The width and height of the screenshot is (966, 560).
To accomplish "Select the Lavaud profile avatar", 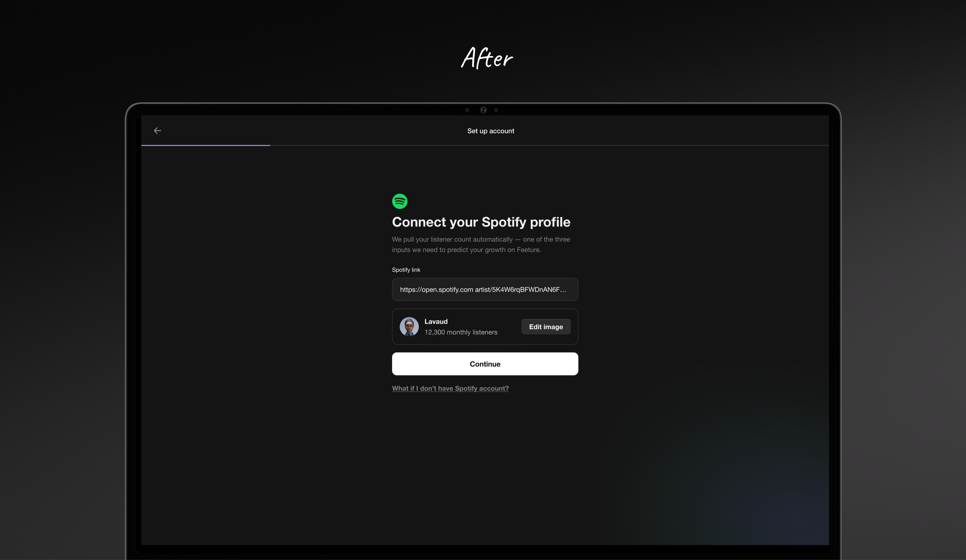I will coord(409,327).
